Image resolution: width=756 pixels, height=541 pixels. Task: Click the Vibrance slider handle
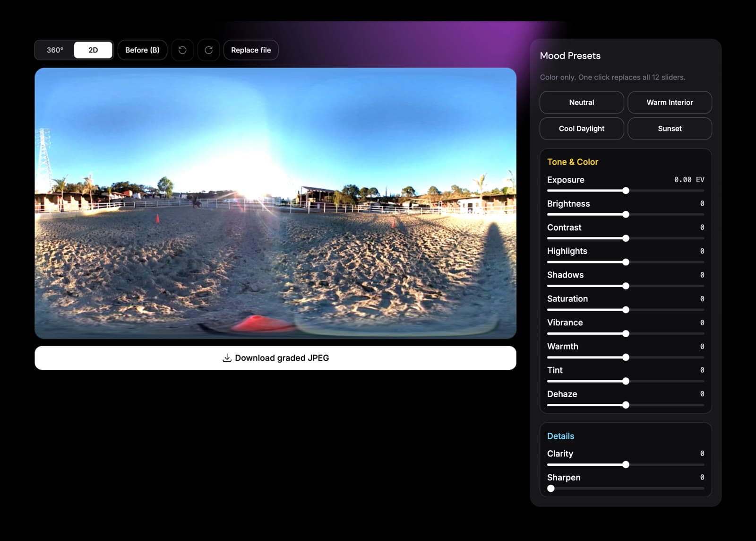(x=626, y=334)
